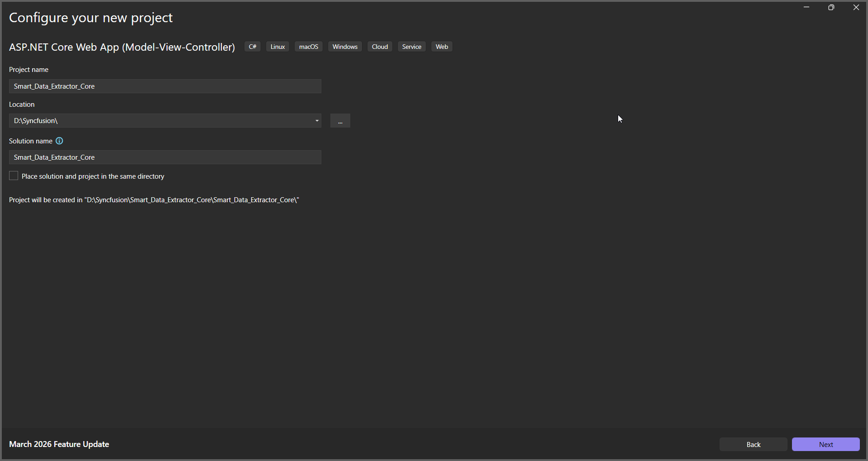868x461 pixels.
Task: Click the March 2026 Feature Update label
Action: 59,444
